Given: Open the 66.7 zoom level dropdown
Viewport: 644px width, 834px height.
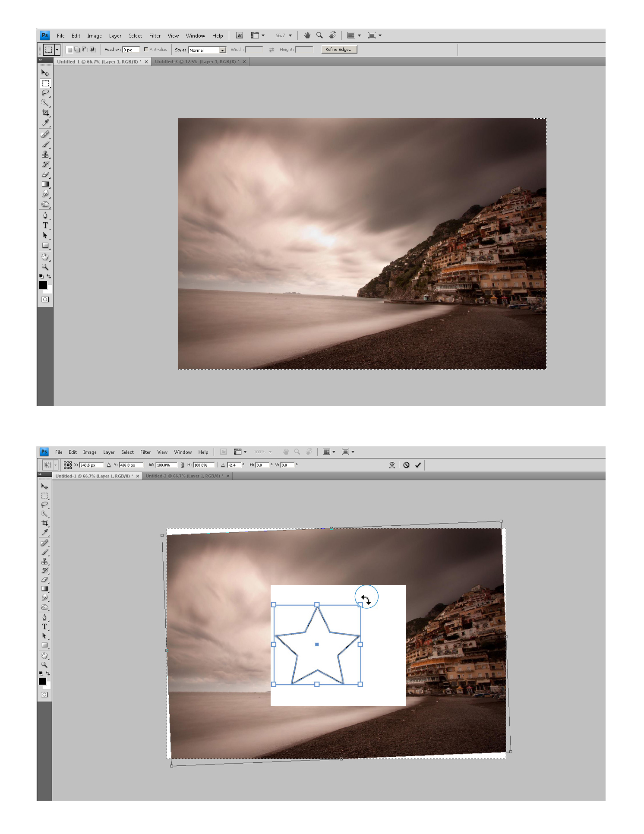Looking at the screenshot, I should pyautogui.click(x=290, y=35).
